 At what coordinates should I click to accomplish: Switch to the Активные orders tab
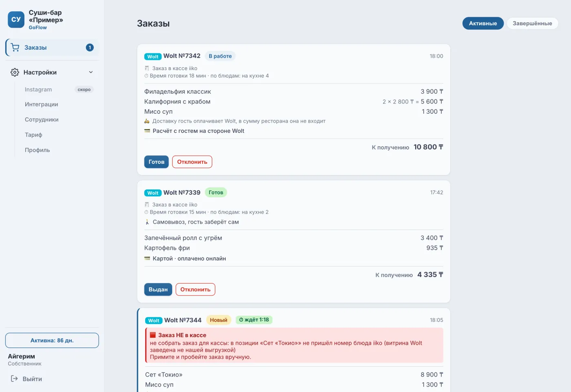coord(483,23)
